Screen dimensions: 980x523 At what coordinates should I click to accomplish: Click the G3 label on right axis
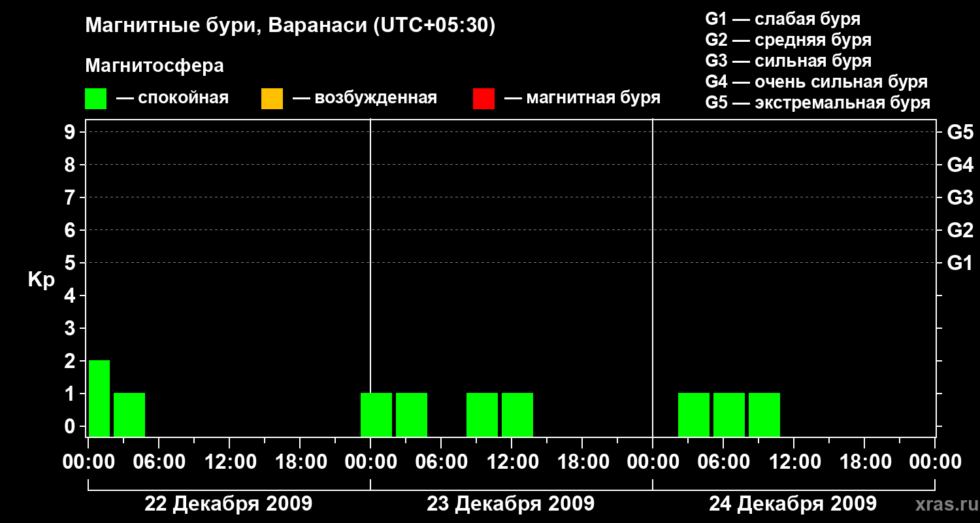[x=960, y=197]
